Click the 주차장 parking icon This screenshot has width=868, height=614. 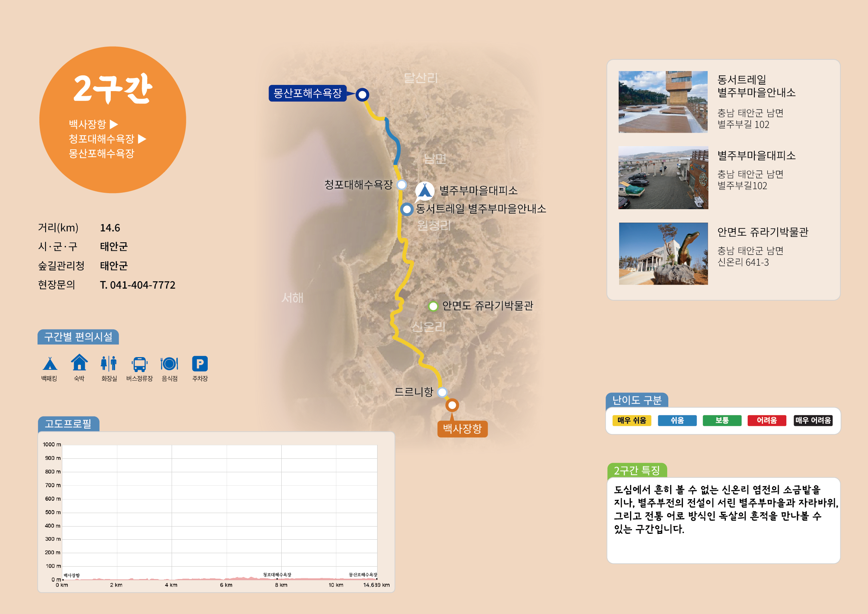200,364
